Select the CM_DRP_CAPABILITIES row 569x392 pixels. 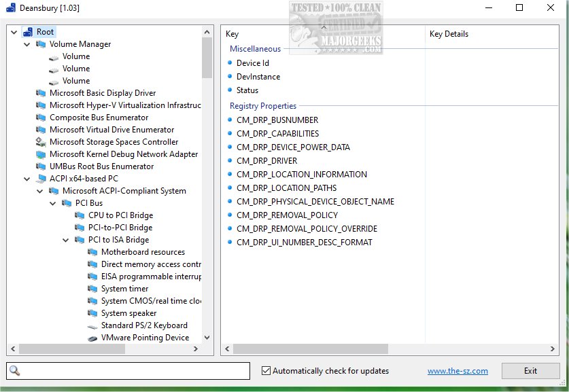[x=277, y=134]
